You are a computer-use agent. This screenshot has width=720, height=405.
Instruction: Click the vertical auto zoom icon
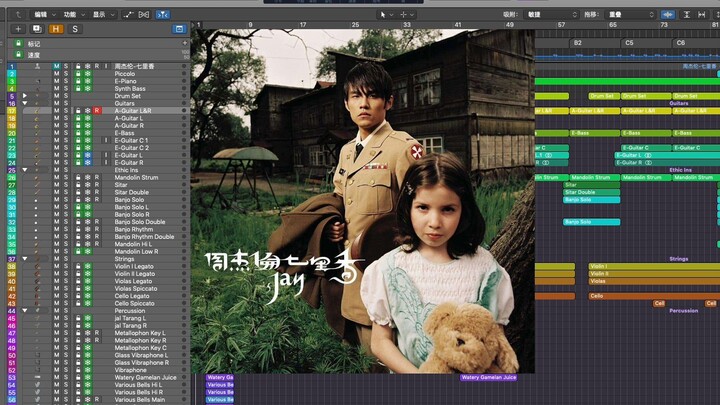click(x=686, y=15)
